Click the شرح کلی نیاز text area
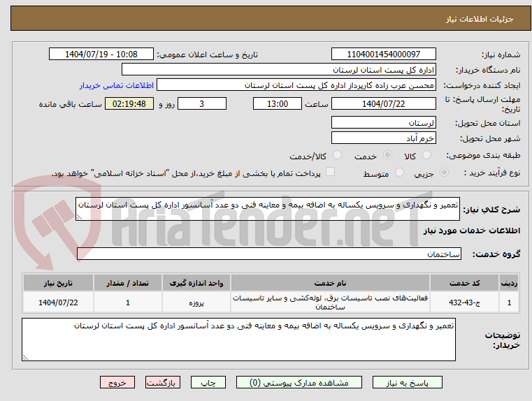This screenshot has width=532, height=401. (x=267, y=209)
